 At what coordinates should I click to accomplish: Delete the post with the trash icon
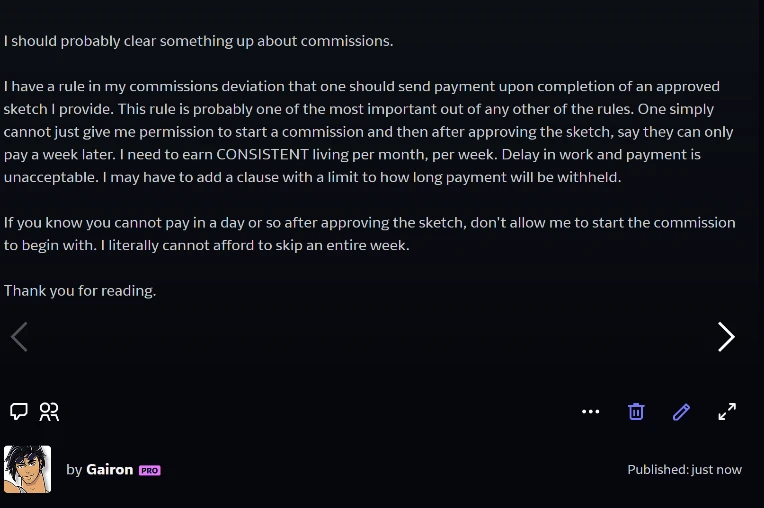(636, 412)
